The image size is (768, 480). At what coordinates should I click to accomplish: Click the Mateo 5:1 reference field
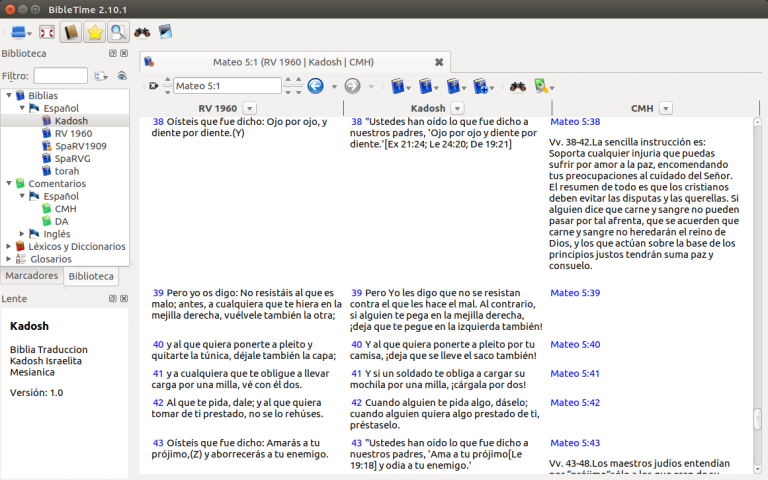[227, 86]
